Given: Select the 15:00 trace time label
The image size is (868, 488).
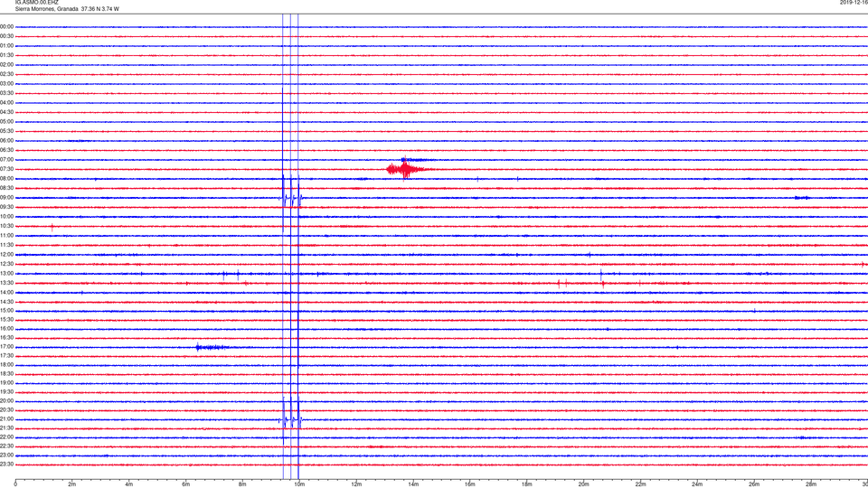Looking at the screenshot, I should click(x=6, y=311).
